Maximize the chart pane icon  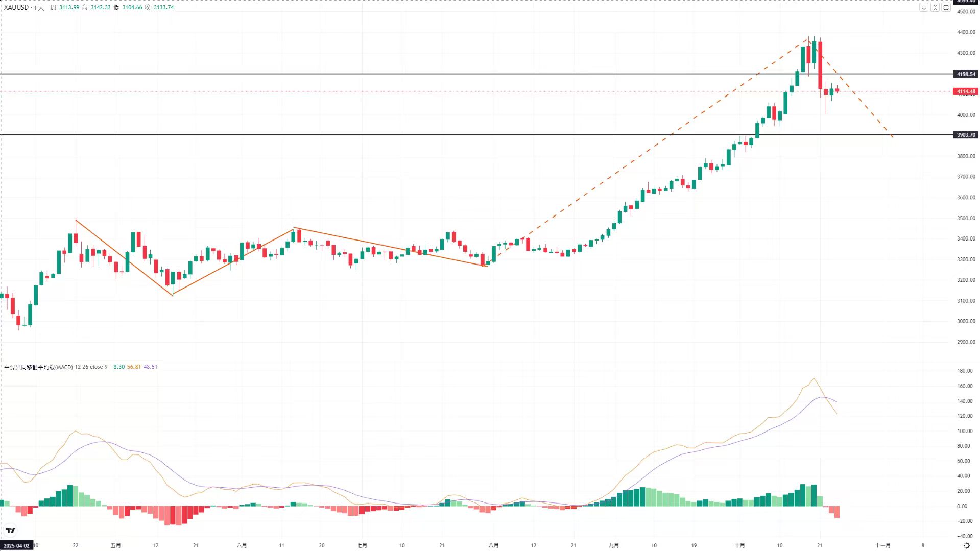point(946,8)
